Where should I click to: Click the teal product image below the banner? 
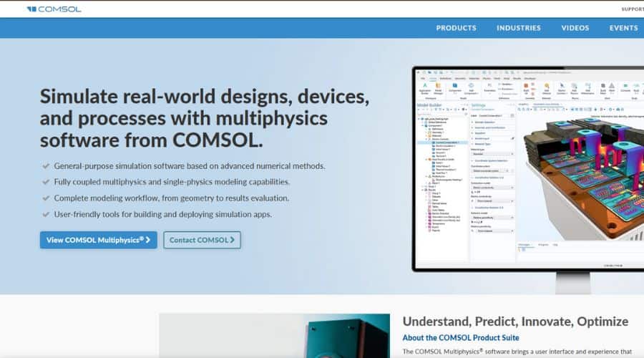tap(274, 336)
